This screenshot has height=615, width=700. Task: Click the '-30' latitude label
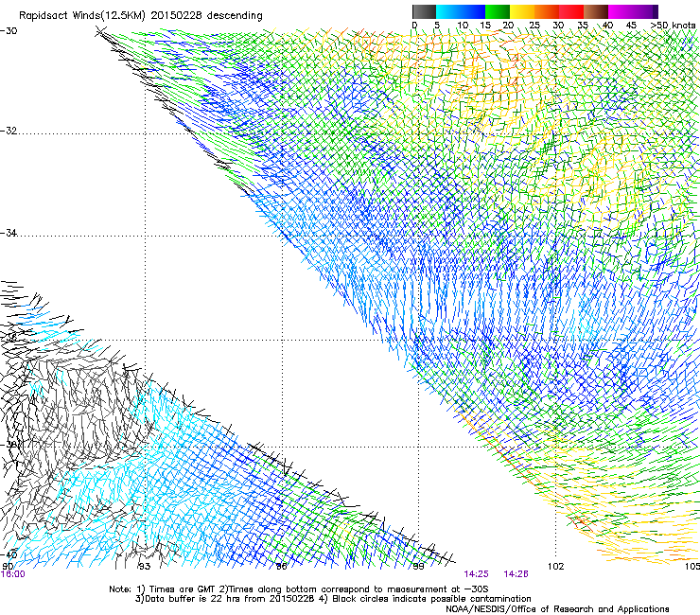(x=9, y=31)
